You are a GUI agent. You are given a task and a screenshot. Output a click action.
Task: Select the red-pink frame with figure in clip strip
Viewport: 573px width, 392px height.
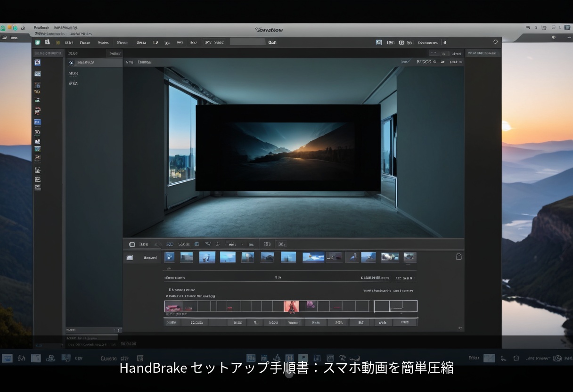tap(291, 306)
